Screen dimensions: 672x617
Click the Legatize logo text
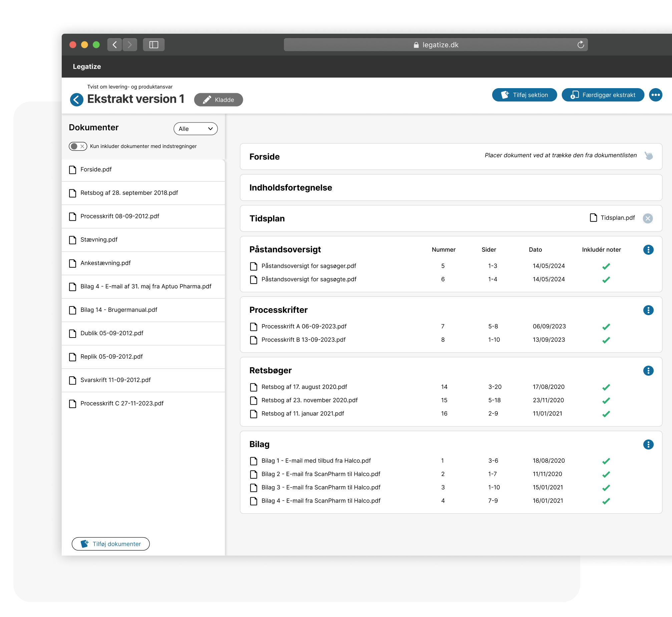[87, 66]
